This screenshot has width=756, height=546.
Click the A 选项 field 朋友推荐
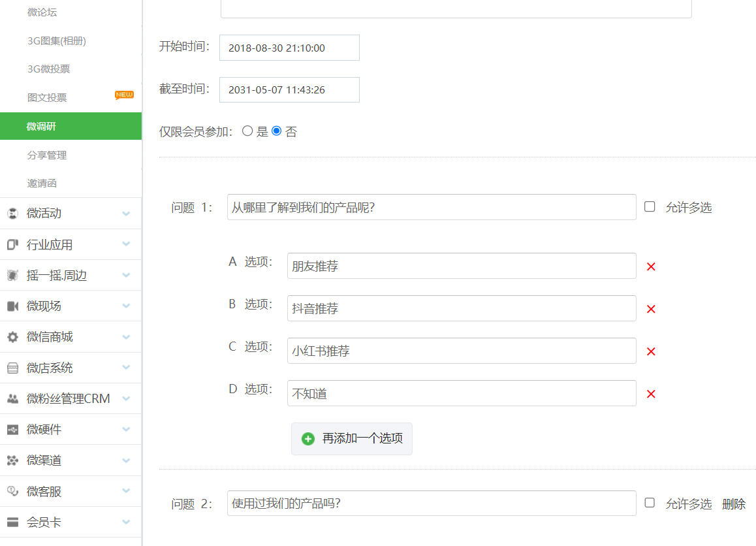click(x=462, y=266)
